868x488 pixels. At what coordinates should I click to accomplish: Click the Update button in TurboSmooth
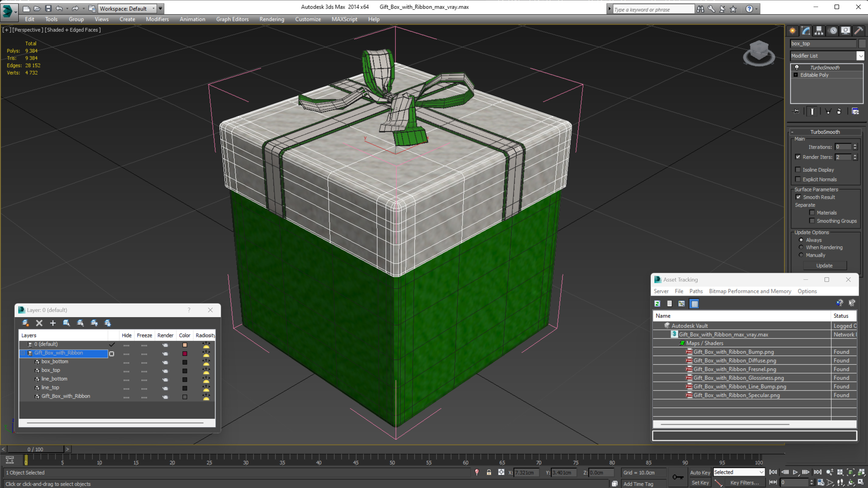point(824,265)
